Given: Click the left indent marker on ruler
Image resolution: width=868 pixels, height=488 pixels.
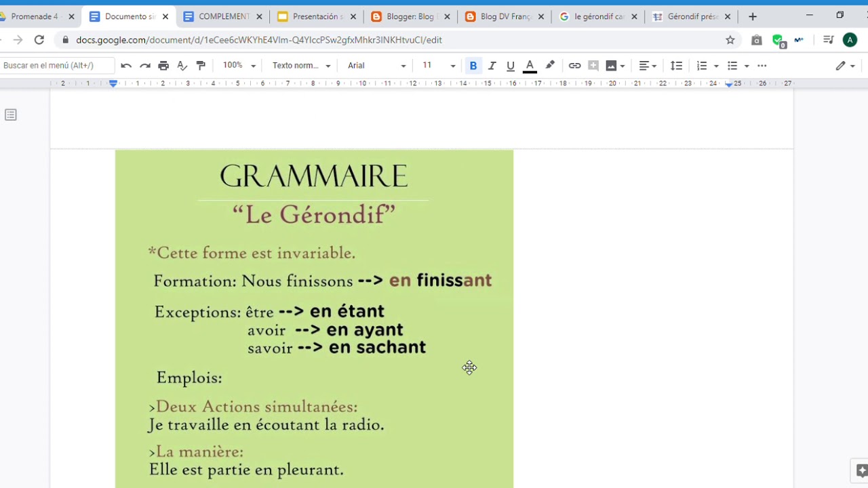Looking at the screenshot, I should pos(113,83).
